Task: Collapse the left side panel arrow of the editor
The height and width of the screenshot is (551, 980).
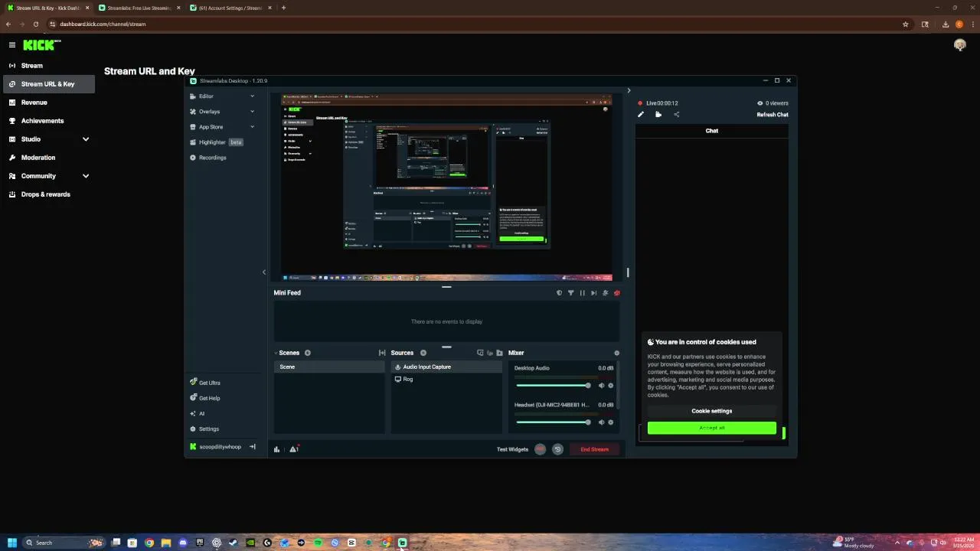Action: (264, 272)
